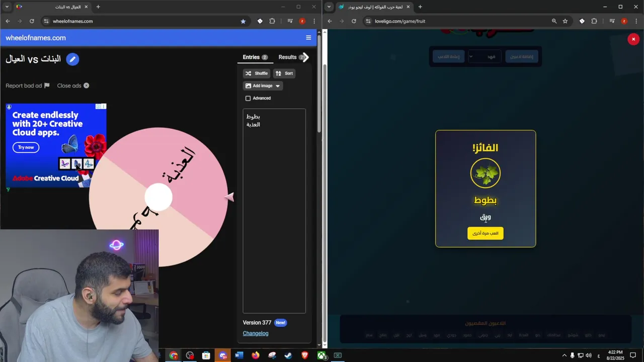This screenshot has width=644, height=362.
Task: Open Firefox from the taskbar
Action: [x=256, y=355]
